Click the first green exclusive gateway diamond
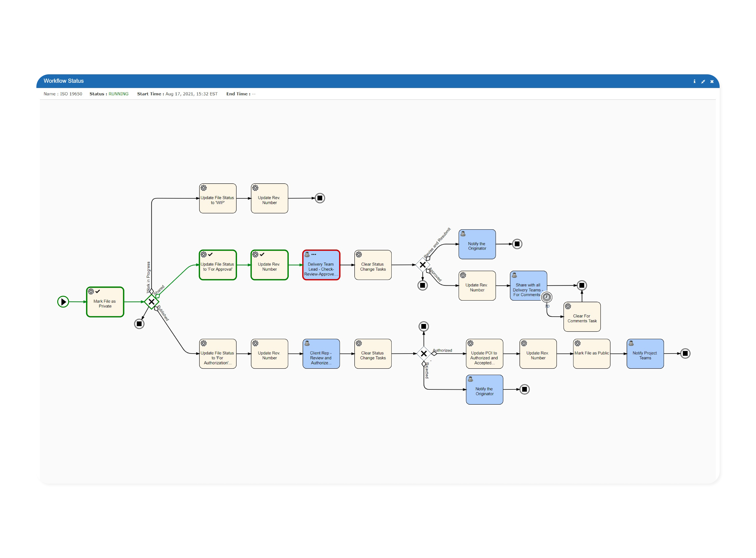Viewport: 756px width, 558px height. click(152, 302)
